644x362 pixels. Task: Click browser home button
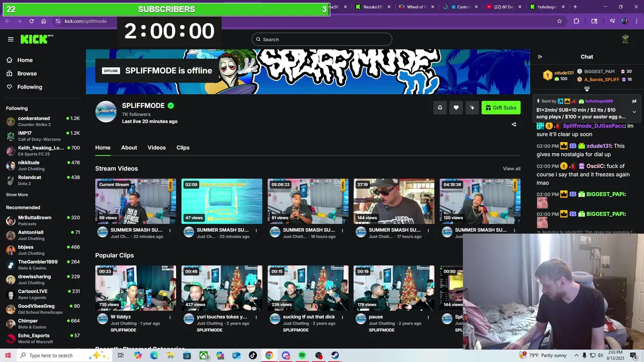click(44, 21)
